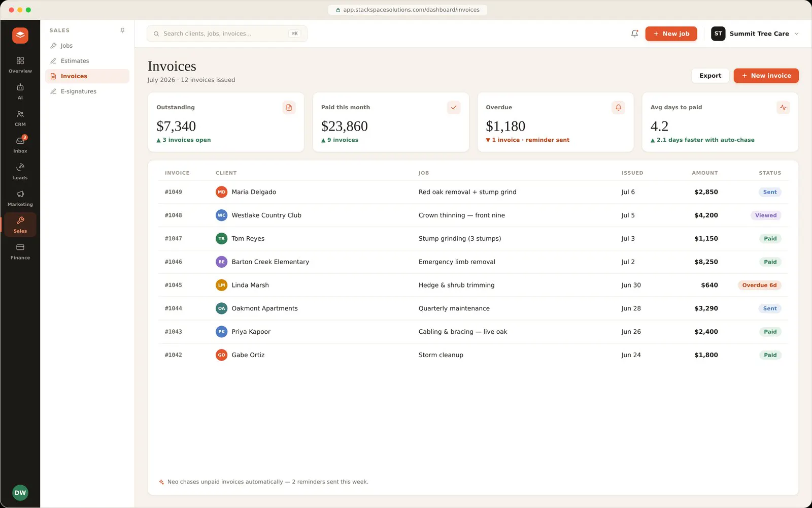Click the Storm cleanup job
The width and height of the screenshot is (812, 508).
pos(441,355)
